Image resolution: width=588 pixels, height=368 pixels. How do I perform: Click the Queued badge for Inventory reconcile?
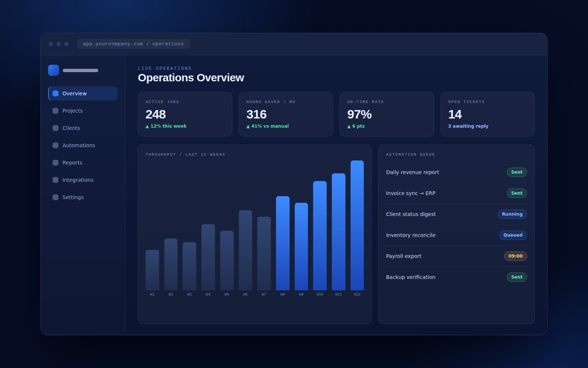click(x=513, y=235)
